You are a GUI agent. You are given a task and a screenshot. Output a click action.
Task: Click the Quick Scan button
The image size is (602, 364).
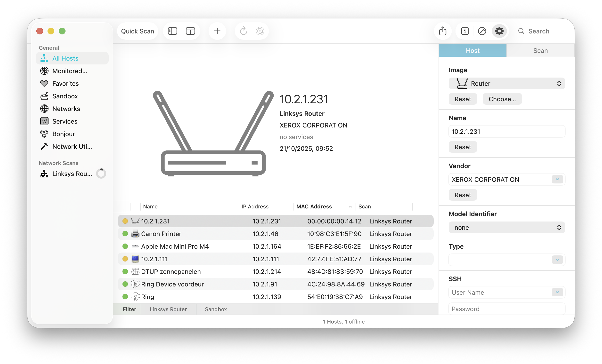[x=138, y=31]
